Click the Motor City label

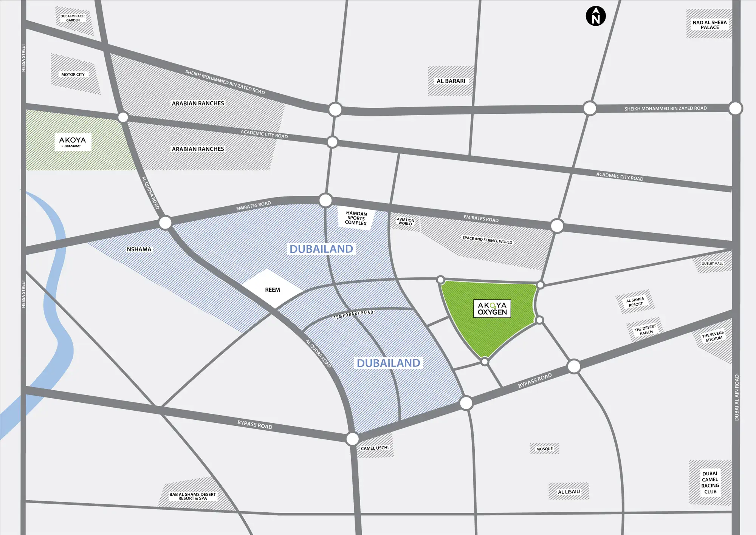[73, 74]
